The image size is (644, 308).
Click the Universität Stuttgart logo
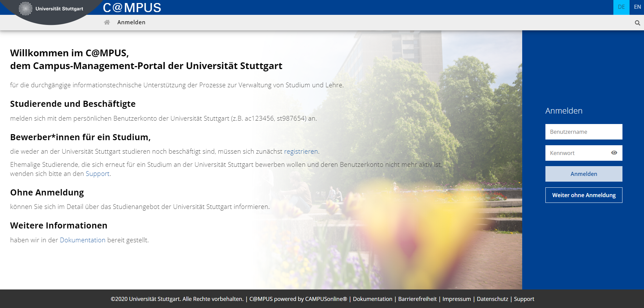tap(51, 9)
